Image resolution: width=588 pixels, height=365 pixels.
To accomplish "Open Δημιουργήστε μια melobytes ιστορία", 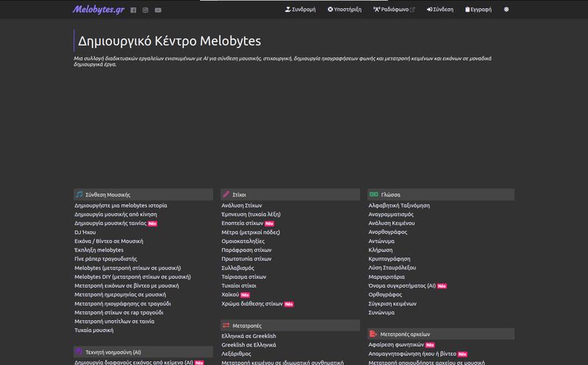I will tap(121, 205).
